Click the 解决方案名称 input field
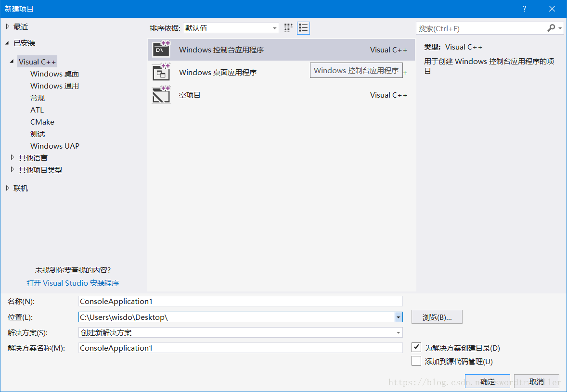 coord(241,348)
